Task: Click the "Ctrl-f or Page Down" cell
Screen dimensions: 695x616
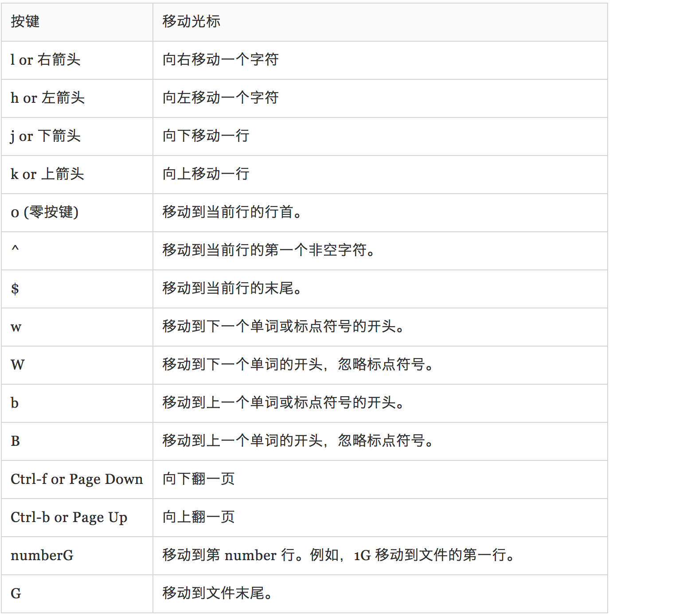Action: (x=77, y=479)
